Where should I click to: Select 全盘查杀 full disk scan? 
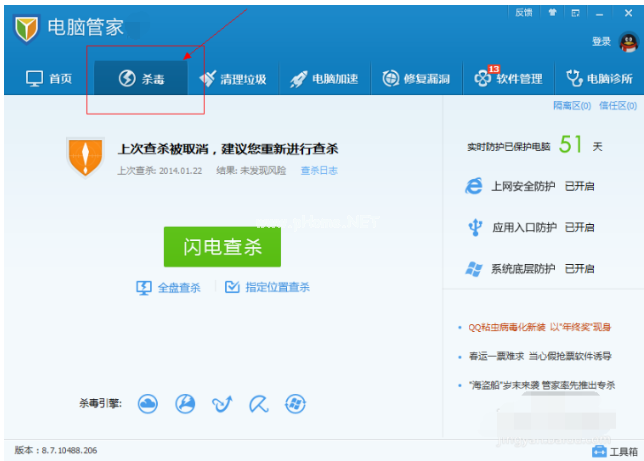click(x=169, y=288)
